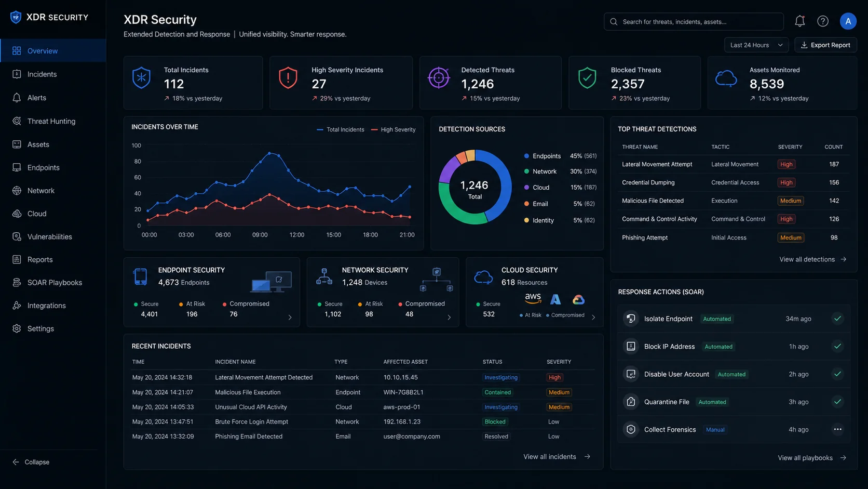Click the Detected Threats target icon

439,78
